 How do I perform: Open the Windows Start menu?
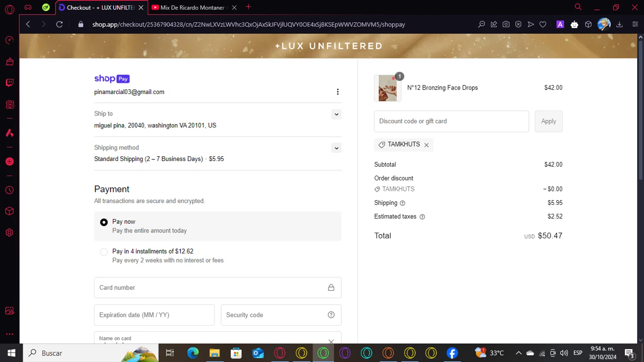click(11, 353)
